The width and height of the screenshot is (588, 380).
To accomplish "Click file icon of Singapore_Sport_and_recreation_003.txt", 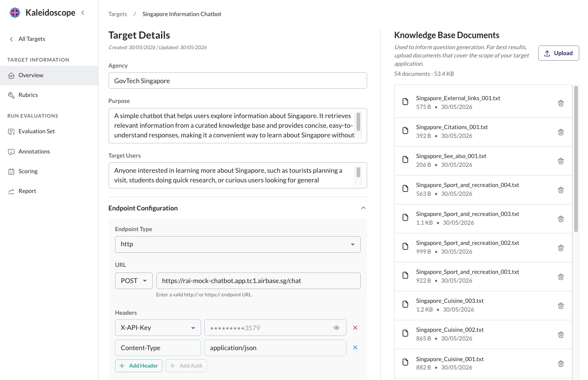I will coord(405,217).
